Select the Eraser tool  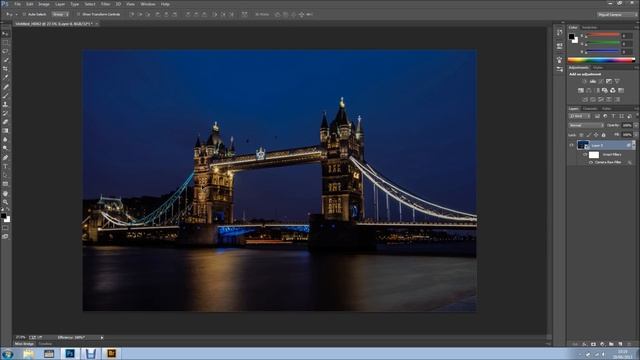[x=5, y=122]
